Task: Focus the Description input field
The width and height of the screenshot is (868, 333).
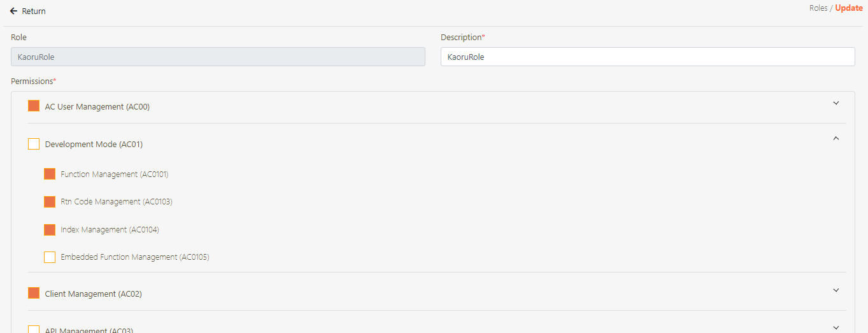Action: tap(647, 57)
